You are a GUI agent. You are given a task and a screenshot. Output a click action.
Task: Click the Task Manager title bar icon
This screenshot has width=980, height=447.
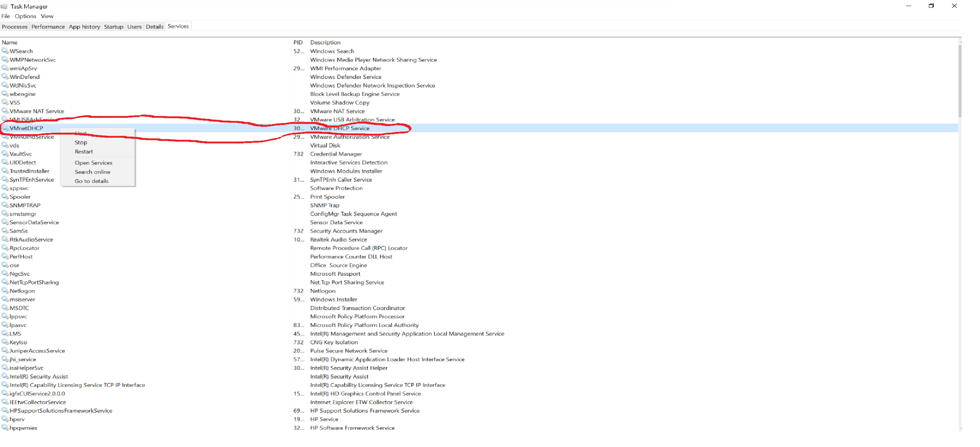tap(4, 6)
